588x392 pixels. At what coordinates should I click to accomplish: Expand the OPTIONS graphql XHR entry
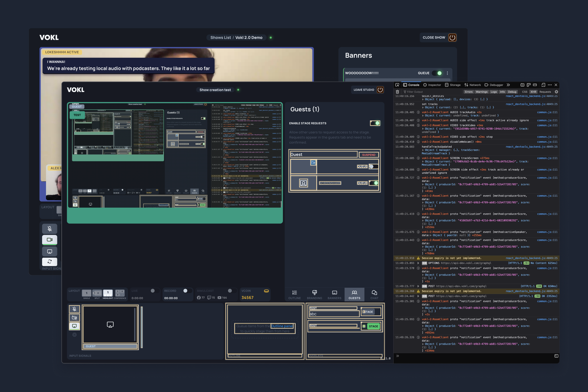[418, 263]
